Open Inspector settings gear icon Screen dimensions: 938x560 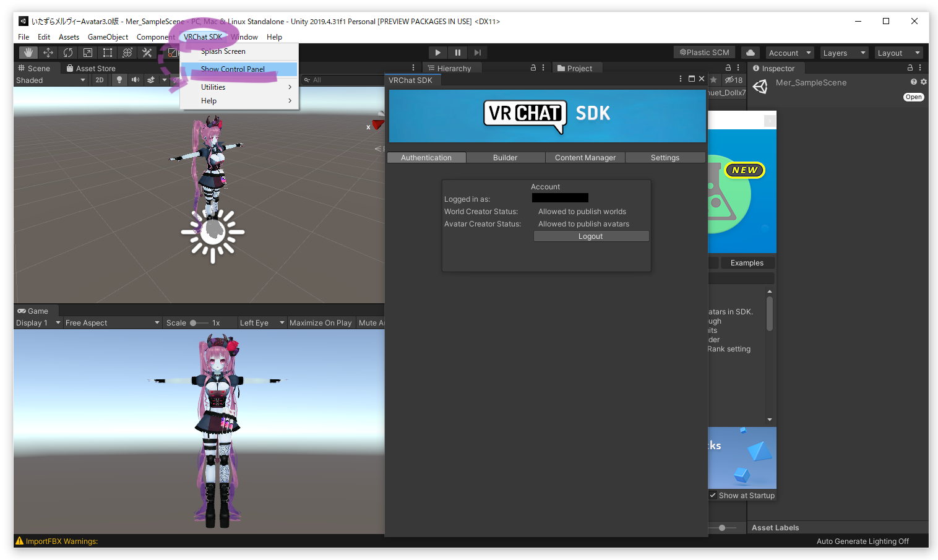924,82
